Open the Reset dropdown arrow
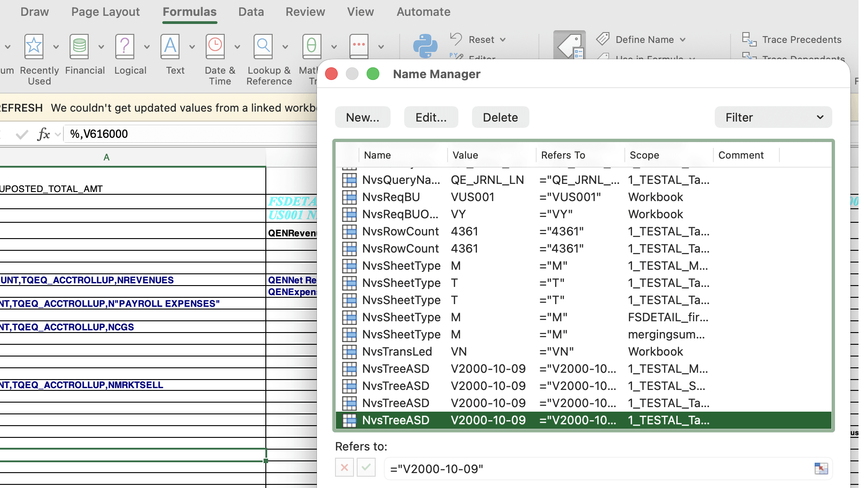The height and width of the screenshot is (488, 868). [503, 40]
